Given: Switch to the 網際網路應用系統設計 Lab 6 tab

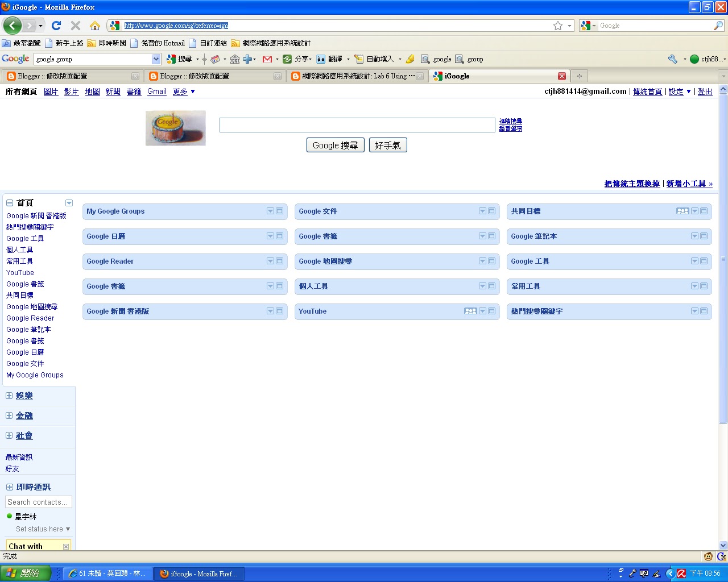Looking at the screenshot, I should 357,76.
